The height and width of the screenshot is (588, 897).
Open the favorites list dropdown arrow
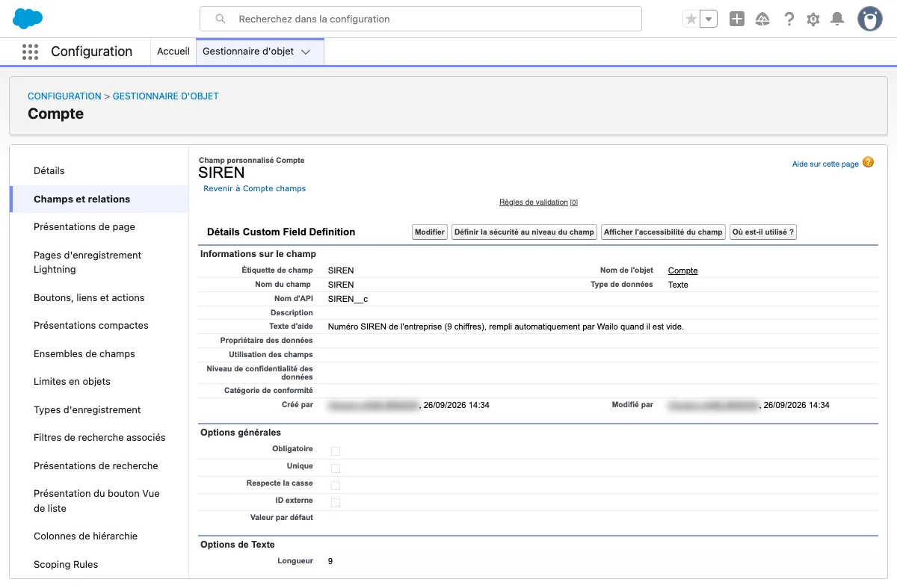point(709,19)
